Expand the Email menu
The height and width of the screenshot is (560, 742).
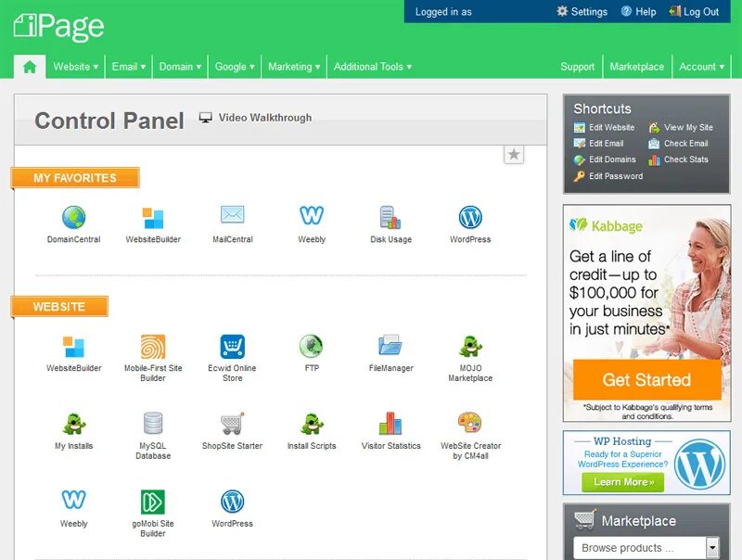(129, 67)
